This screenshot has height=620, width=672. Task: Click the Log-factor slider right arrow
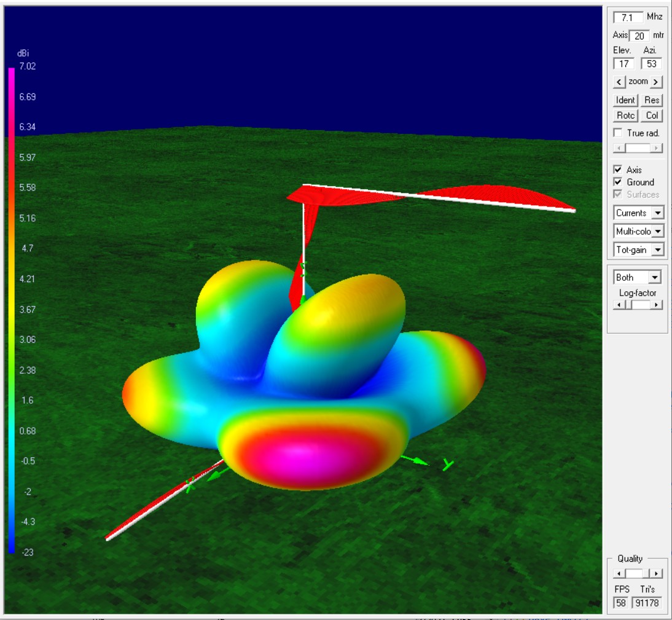657,305
